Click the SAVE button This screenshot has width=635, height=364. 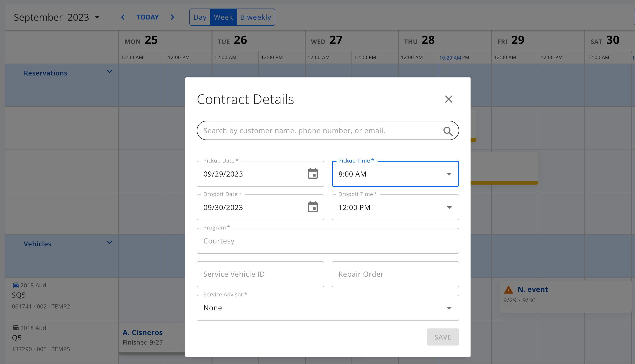[x=443, y=337]
